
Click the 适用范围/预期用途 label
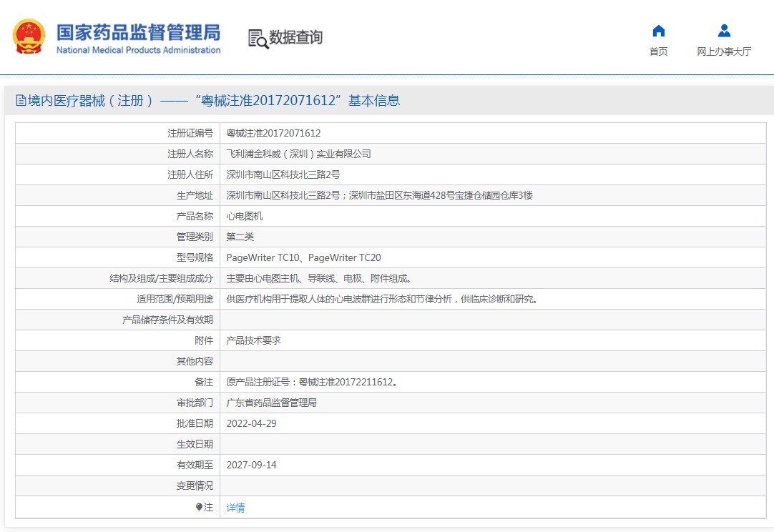pyautogui.click(x=175, y=299)
